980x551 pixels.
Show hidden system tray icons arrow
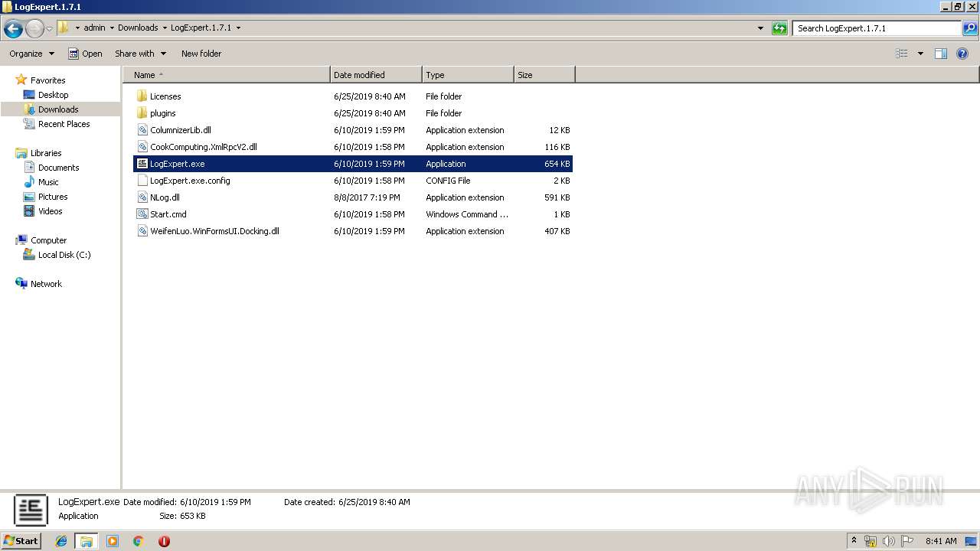[854, 540]
